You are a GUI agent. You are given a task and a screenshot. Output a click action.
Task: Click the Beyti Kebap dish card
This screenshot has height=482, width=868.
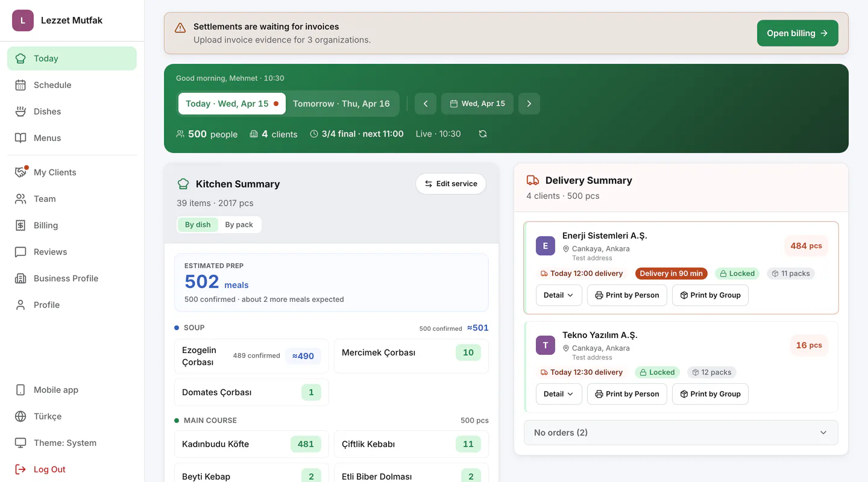click(251, 473)
